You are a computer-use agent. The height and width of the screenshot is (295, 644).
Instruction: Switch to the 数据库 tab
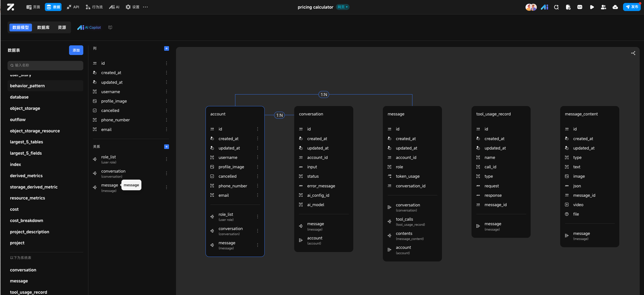43,27
